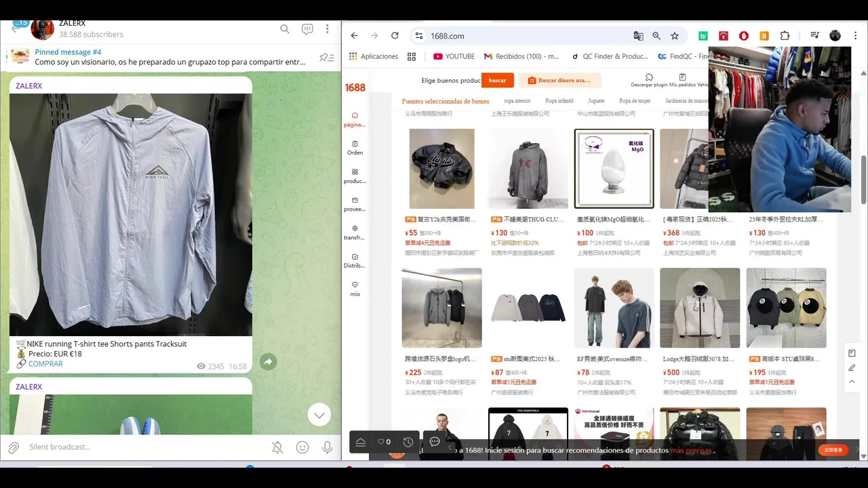Open the red circular Chrome extension
The image size is (868, 488).
coord(744,36)
